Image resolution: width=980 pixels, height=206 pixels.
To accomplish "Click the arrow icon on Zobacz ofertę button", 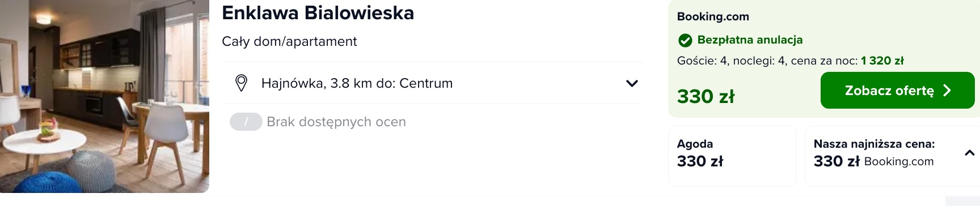I will tap(947, 91).
